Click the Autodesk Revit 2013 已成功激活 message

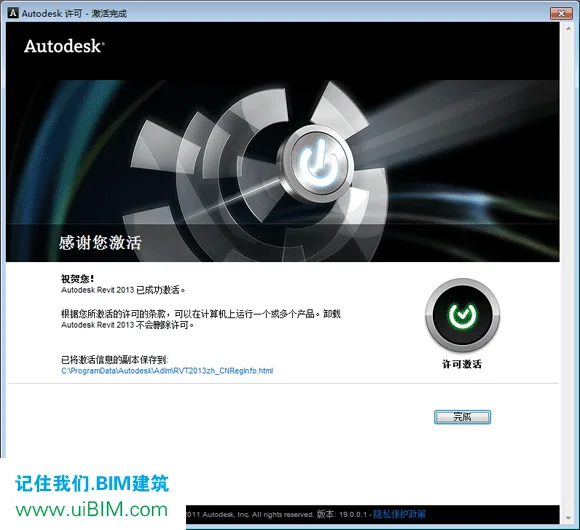pyautogui.click(x=123, y=290)
